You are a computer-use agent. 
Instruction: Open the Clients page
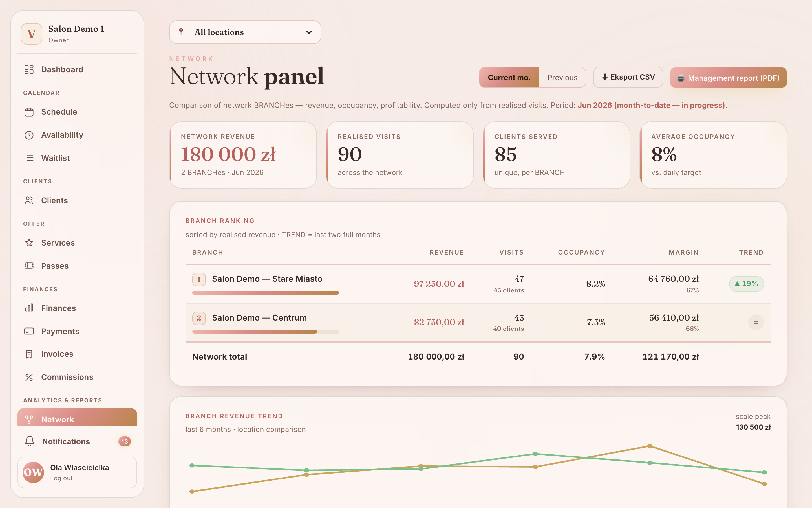[77, 200]
